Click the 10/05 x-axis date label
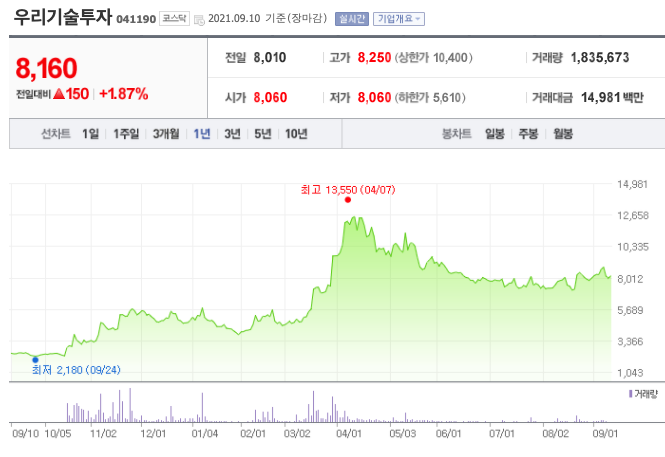665x457 pixels. click(58, 434)
